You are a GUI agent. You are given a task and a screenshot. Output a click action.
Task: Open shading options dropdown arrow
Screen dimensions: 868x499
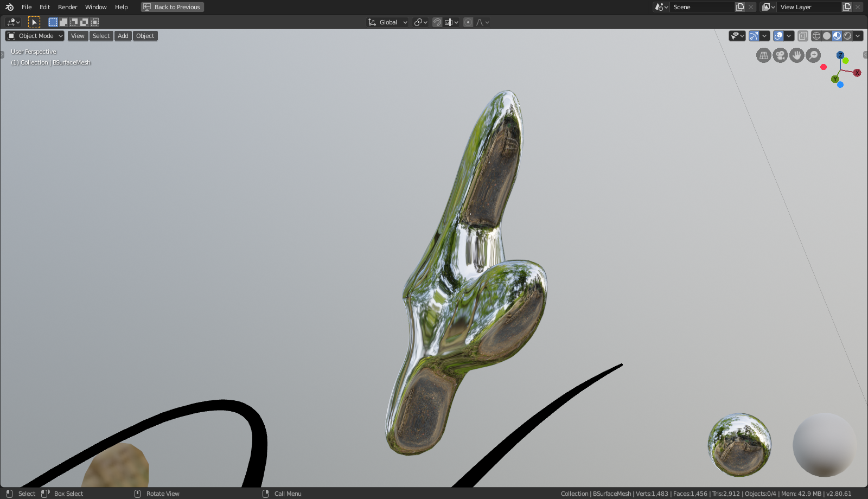coord(858,36)
